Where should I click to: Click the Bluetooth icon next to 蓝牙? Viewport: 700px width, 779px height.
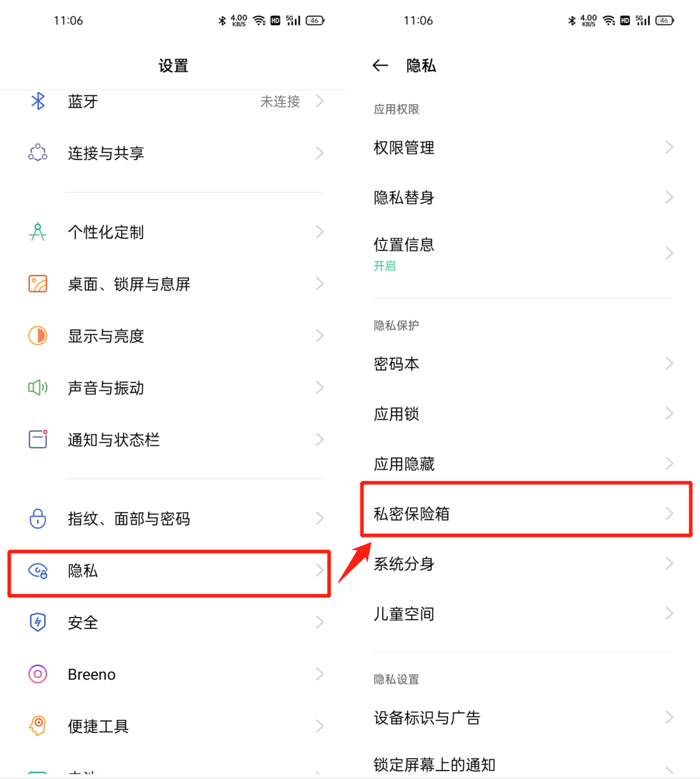38,102
